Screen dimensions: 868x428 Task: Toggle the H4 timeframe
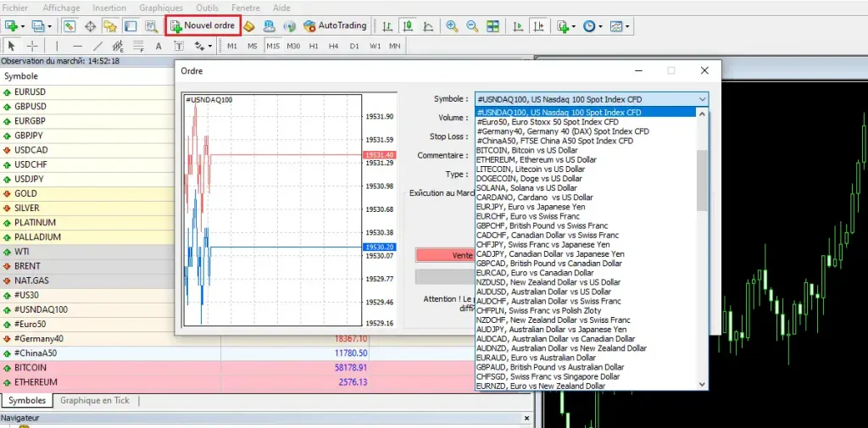pyautogui.click(x=334, y=46)
